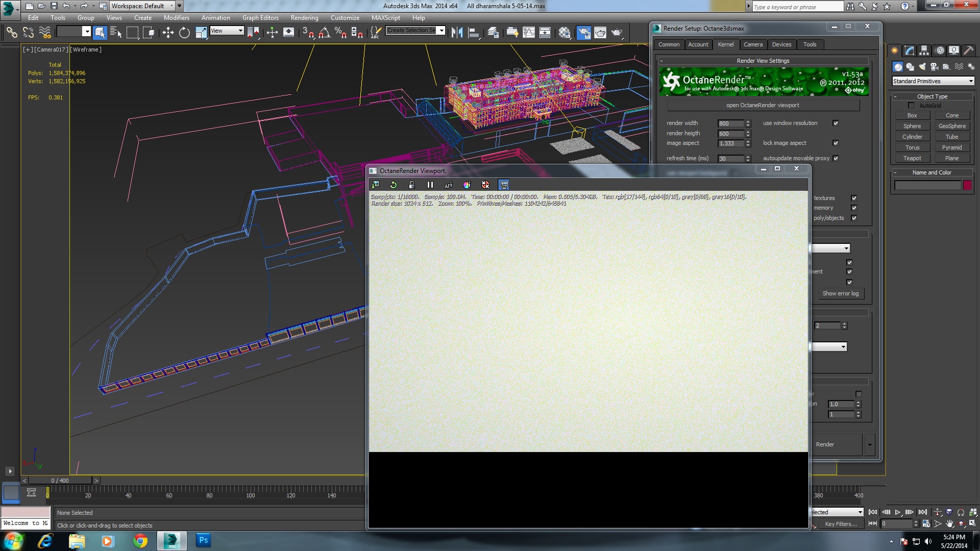
Task: Enable the AutoGrid checkbox
Action: tap(911, 106)
